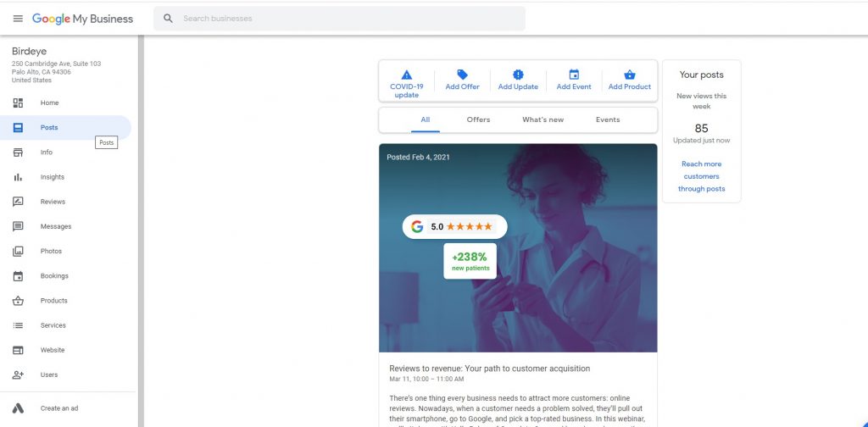Select the All posts tab
This screenshot has height=427, width=868.
[x=426, y=119]
